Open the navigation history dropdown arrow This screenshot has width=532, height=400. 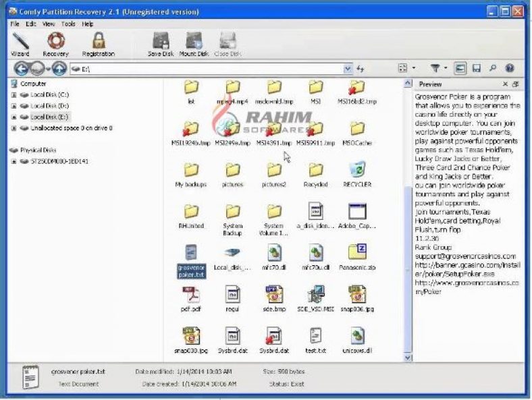coord(48,69)
